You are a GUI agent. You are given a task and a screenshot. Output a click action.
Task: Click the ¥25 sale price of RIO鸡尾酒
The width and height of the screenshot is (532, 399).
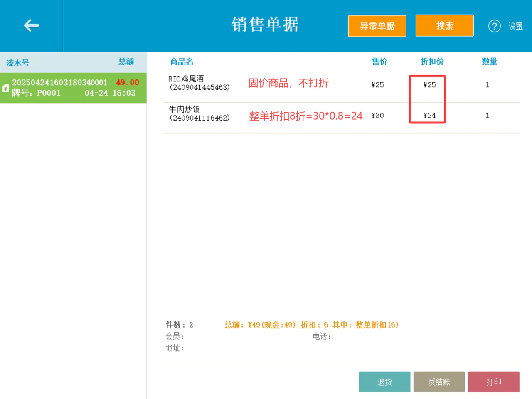coord(377,85)
